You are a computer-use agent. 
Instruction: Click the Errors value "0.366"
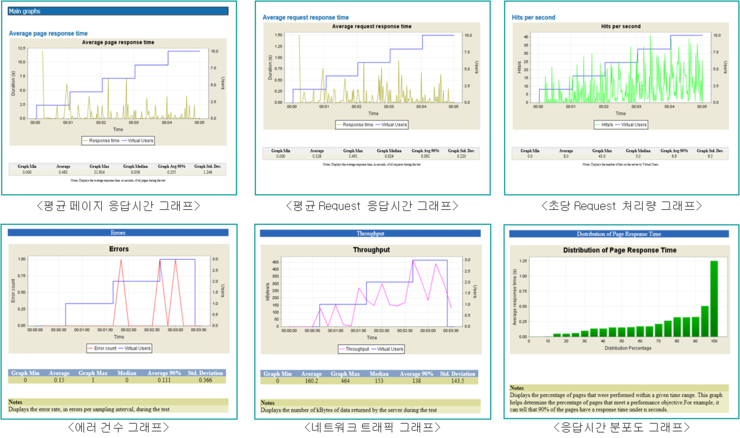[x=205, y=380]
